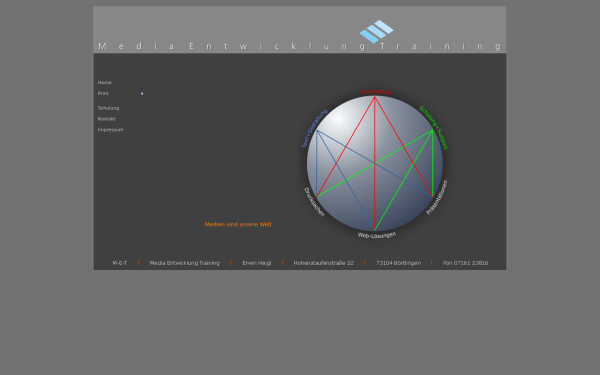The height and width of the screenshot is (375, 600).
Task: Select the blue Text+Gestaltung label
Action: coord(315,128)
